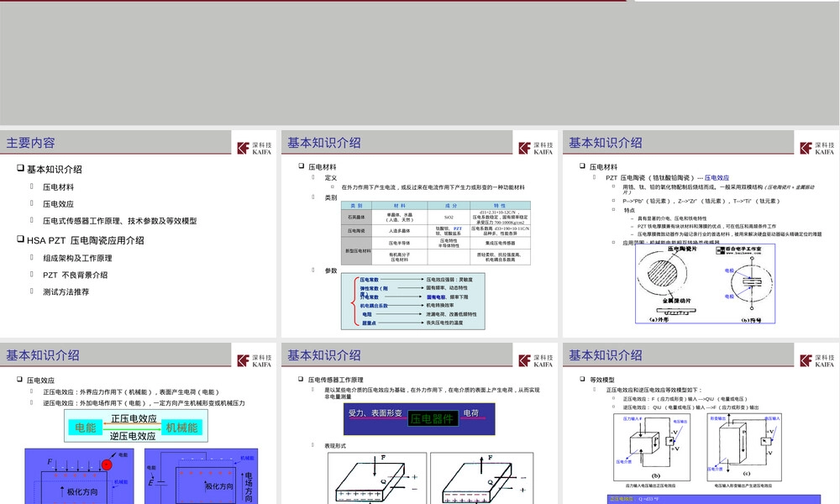The height and width of the screenshot is (504, 840).
Task: Click the KAIFA logo on the 正压电效应 diagram slide
Action: [255, 361]
